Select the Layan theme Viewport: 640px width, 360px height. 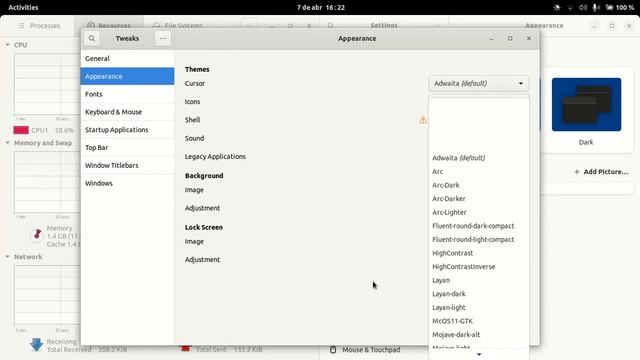tap(479, 280)
